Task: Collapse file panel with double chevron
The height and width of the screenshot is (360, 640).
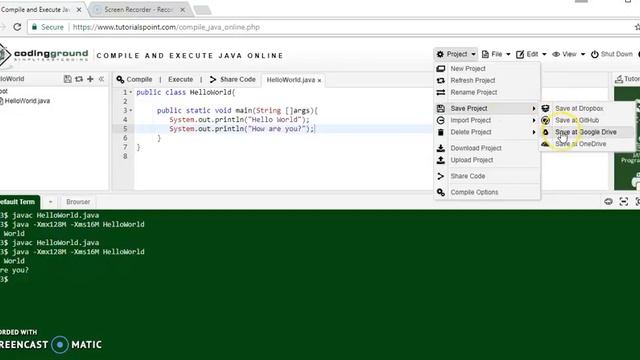Action: (x=101, y=79)
